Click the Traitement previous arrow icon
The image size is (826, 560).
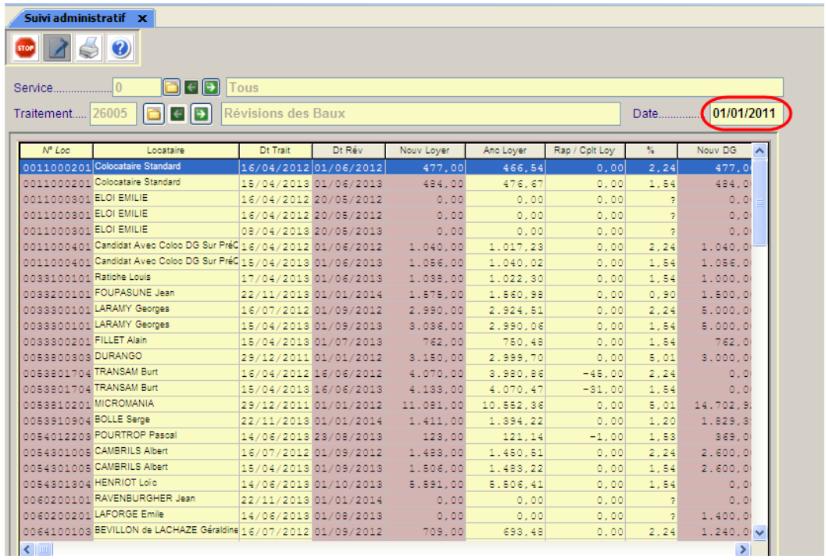coord(178,114)
